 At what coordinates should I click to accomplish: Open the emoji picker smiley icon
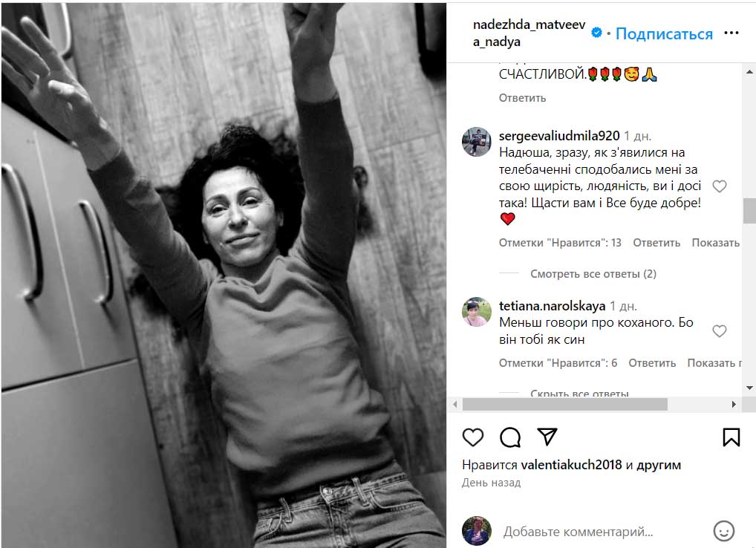pyautogui.click(x=724, y=531)
